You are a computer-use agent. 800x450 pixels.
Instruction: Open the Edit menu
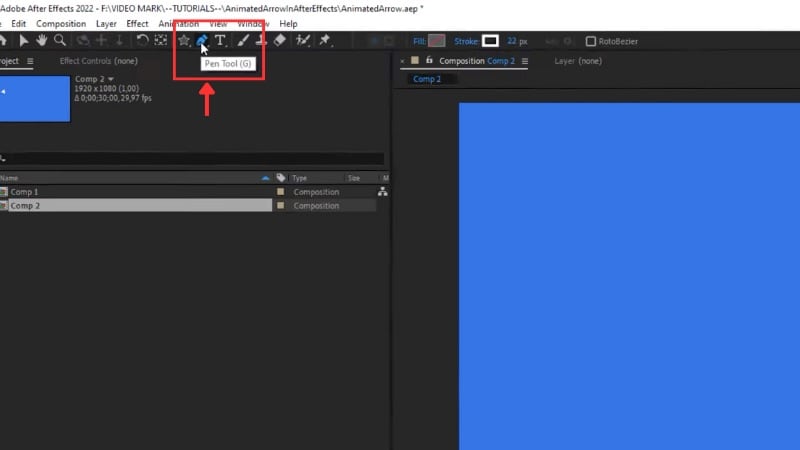click(x=18, y=24)
